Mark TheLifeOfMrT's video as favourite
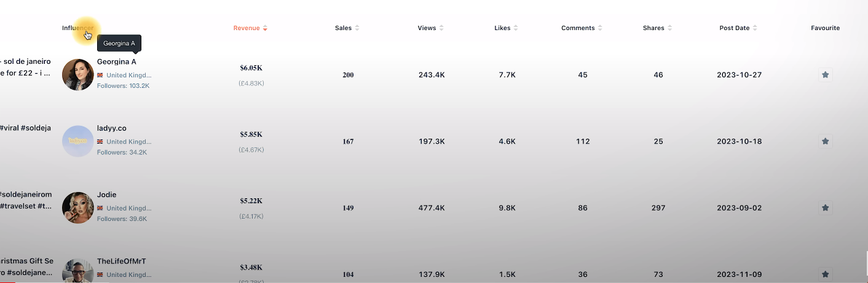 pos(826,274)
